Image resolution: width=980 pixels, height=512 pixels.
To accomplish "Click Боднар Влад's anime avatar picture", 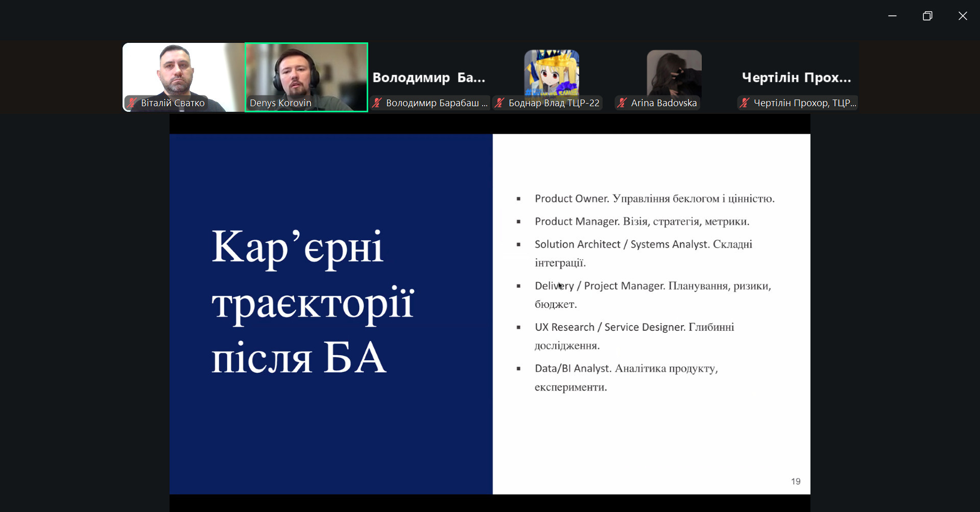I will (552, 71).
